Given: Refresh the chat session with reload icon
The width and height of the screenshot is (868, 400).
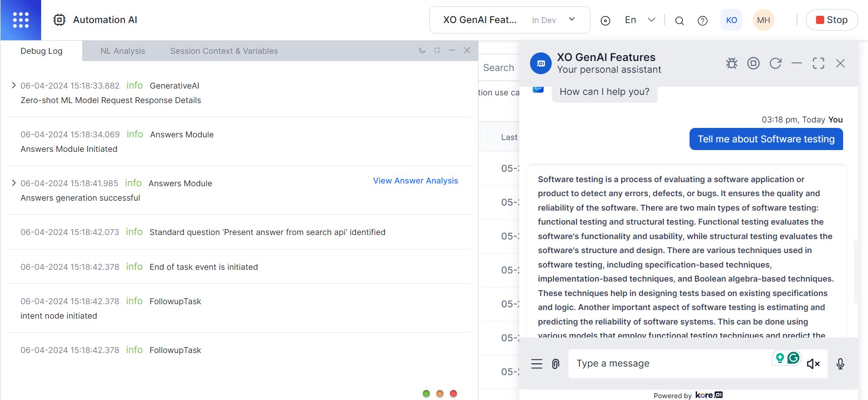Looking at the screenshot, I should pyautogui.click(x=775, y=63).
